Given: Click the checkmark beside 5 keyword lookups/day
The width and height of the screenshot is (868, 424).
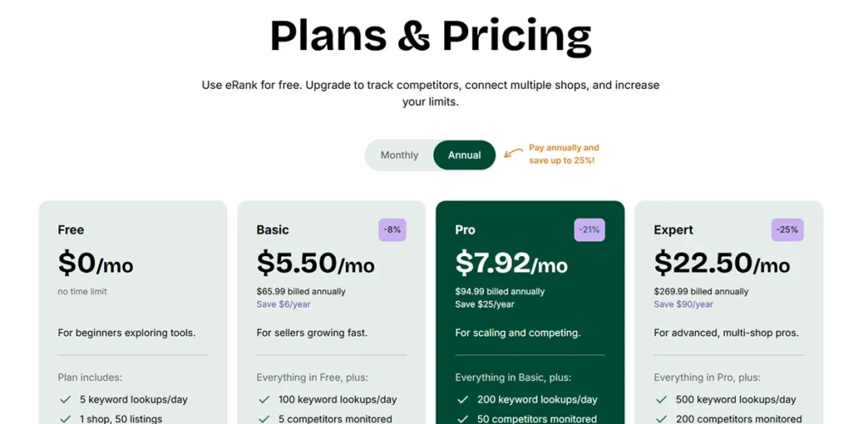Looking at the screenshot, I should tap(65, 399).
